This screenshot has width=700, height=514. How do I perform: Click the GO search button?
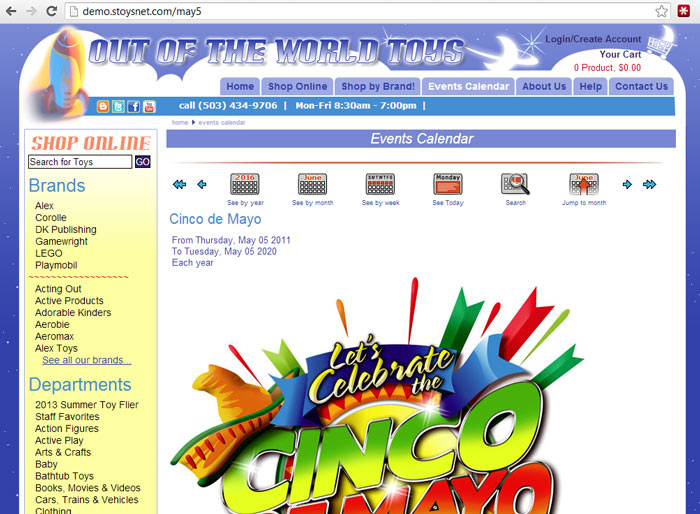pyautogui.click(x=142, y=162)
